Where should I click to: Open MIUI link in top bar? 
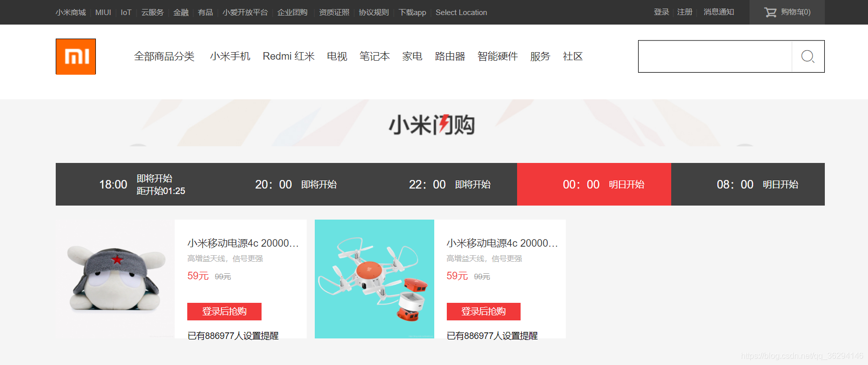(103, 12)
